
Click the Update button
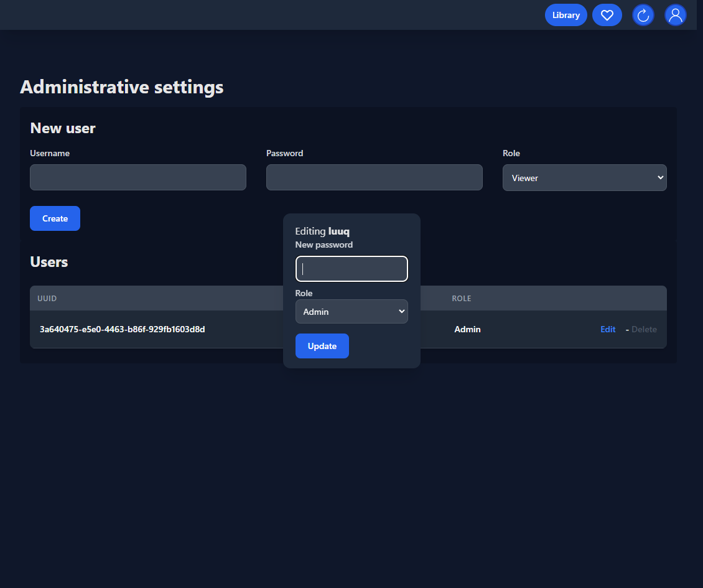(322, 346)
